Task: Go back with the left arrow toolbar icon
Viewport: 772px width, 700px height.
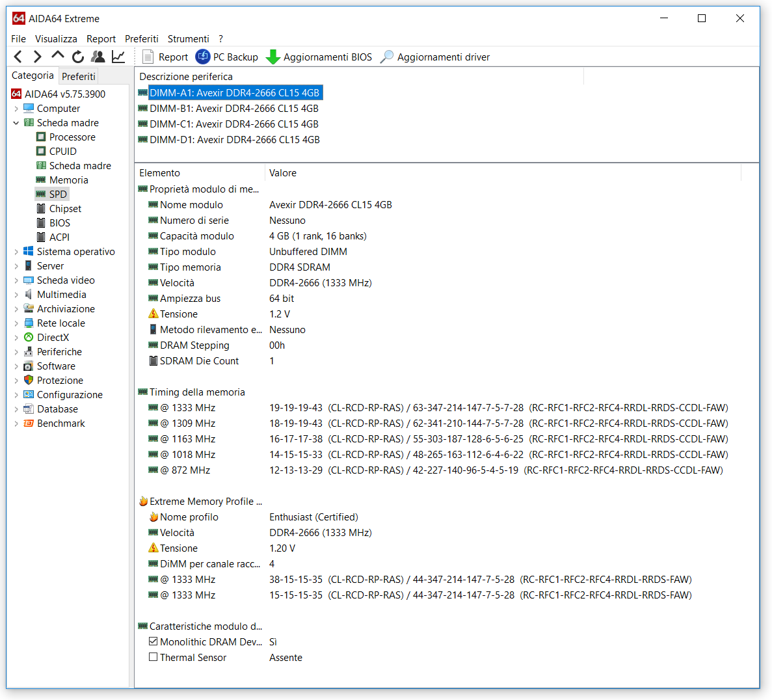Action: [x=18, y=57]
